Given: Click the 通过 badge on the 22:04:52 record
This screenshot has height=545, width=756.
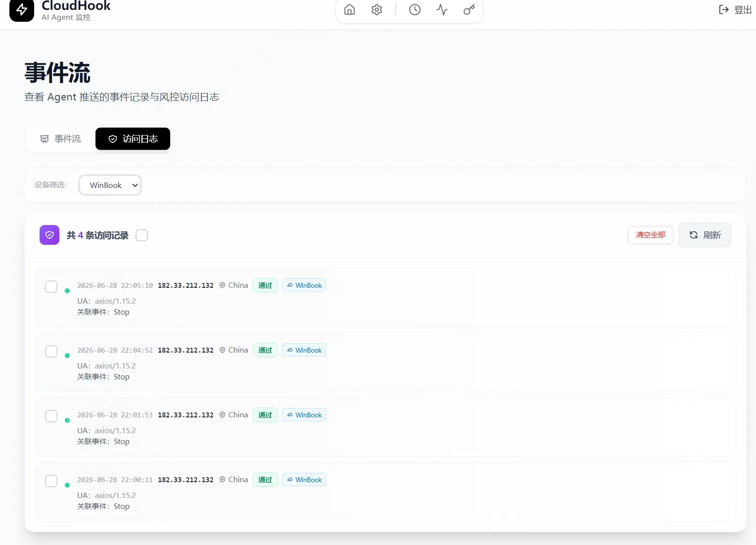Looking at the screenshot, I should (x=265, y=350).
